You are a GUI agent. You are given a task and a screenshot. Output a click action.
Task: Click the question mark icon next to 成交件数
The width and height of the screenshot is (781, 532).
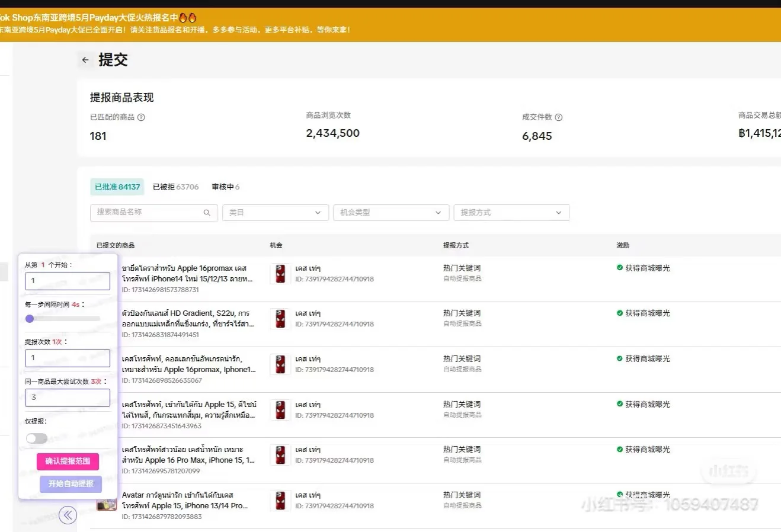pyautogui.click(x=557, y=117)
